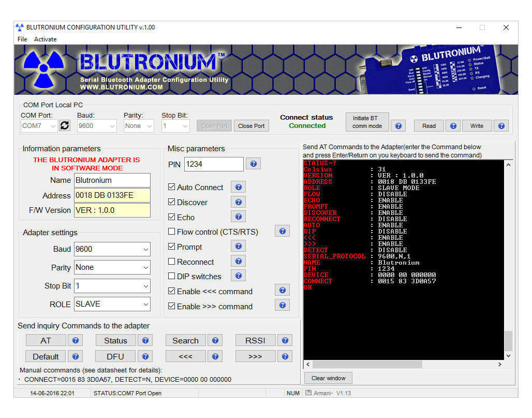Open help icon next to Write button

501,126
